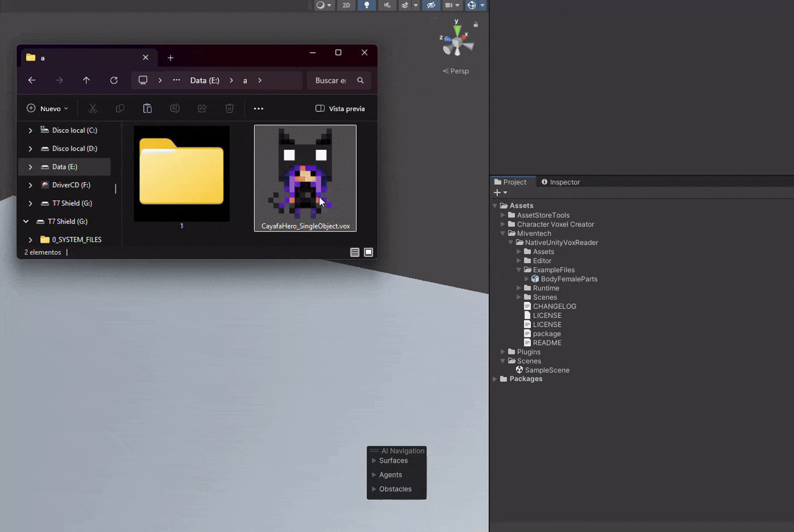This screenshot has height=532, width=794.
Task: Toggle Vista previa in the Explorer toolbar
Action: (x=339, y=108)
